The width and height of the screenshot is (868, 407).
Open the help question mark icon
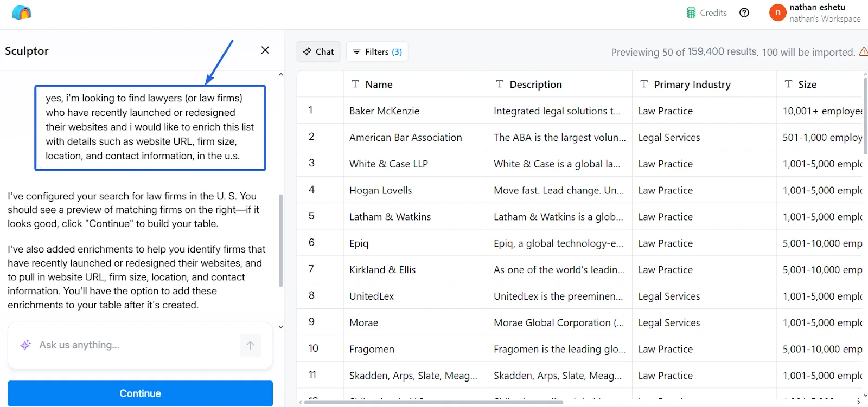click(744, 12)
